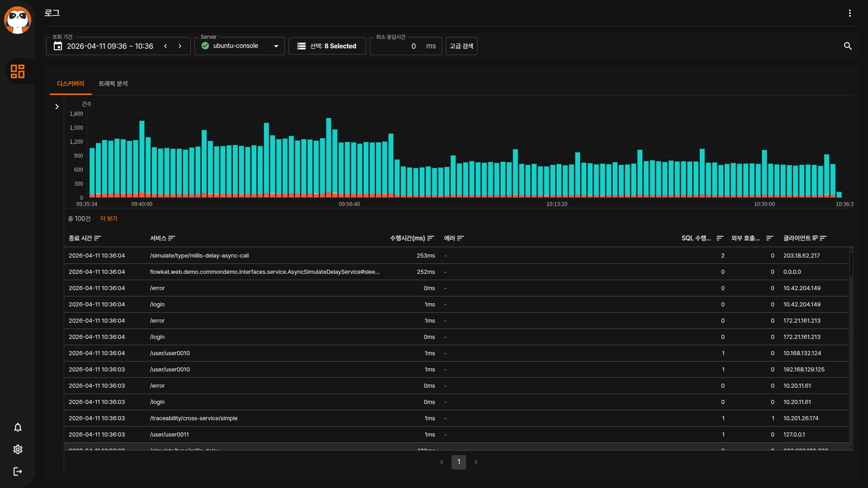This screenshot has height=488, width=868.
Task: Click the 고급 검색 button
Action: (x=461, y=46)
